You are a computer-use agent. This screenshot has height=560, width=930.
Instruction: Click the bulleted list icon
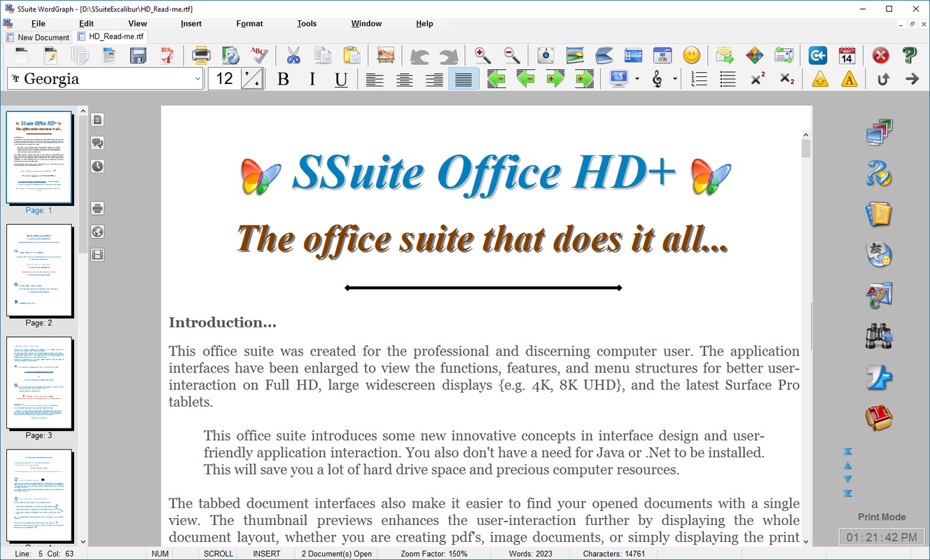(x=728, y=79)
